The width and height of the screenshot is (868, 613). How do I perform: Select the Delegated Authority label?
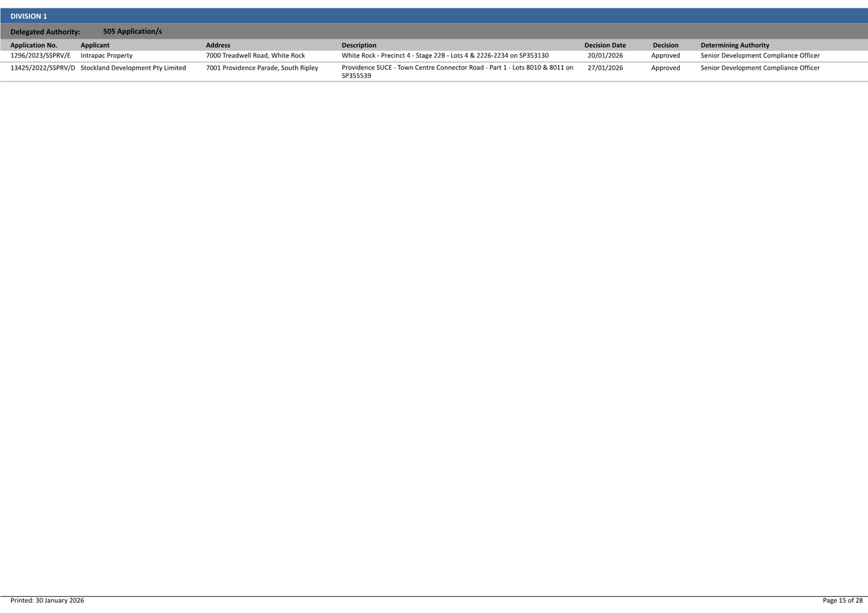click(x=45, y=31)
